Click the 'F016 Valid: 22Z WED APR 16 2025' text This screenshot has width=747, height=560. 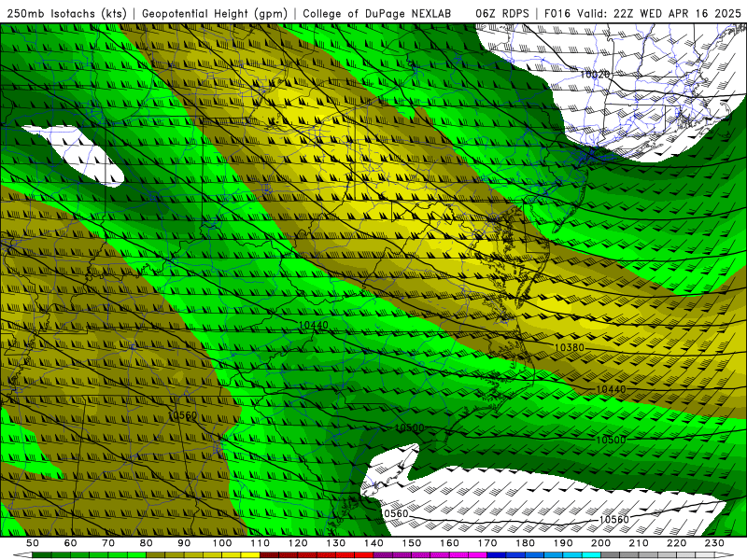tap(642, 13)
